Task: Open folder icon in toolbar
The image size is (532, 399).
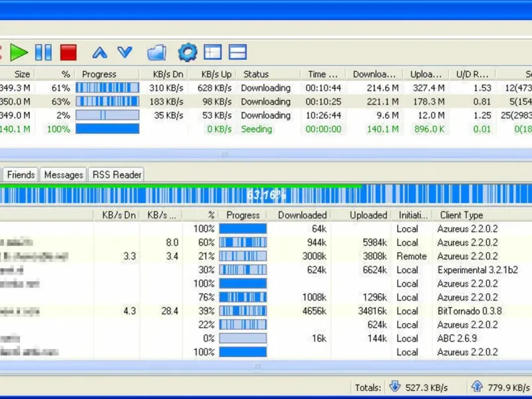Action: point(156,53)
